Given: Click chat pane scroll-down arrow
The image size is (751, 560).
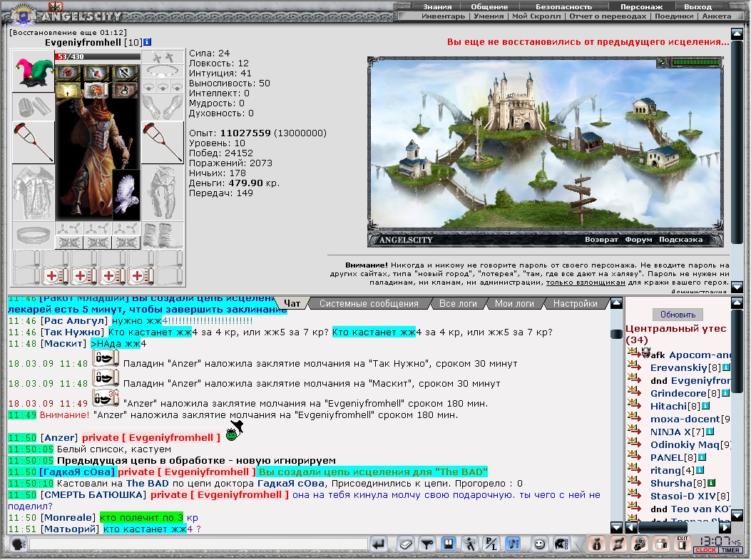Looking at the screenshot, I should coord(616,527).
